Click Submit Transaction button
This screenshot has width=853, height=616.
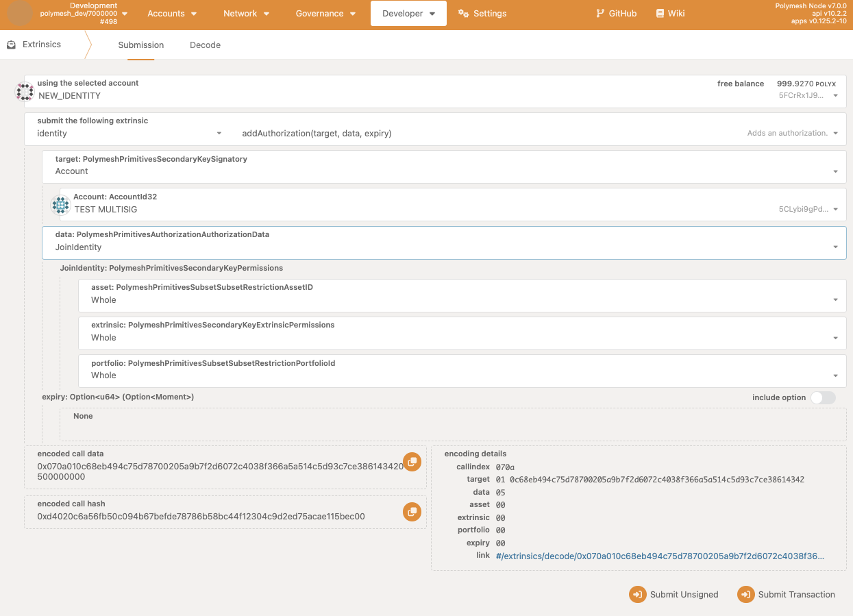point(787,595)
